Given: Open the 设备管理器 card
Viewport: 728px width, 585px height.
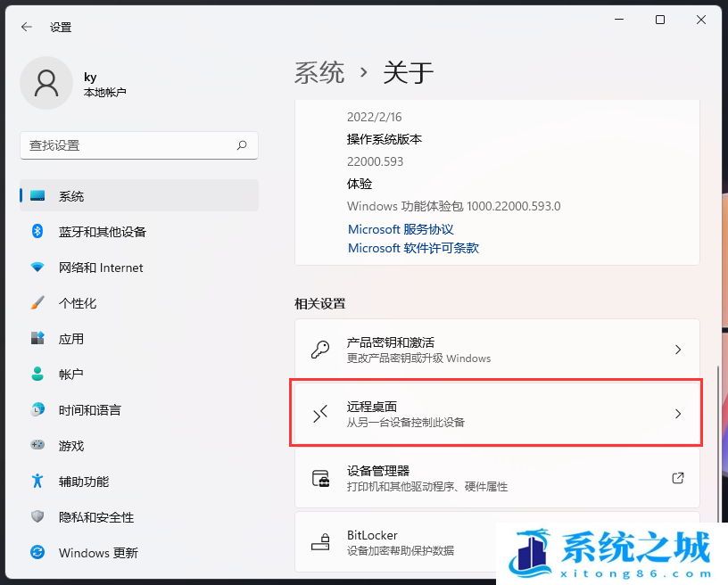Looking at the screenshot, I should click(x=497, y=478).
